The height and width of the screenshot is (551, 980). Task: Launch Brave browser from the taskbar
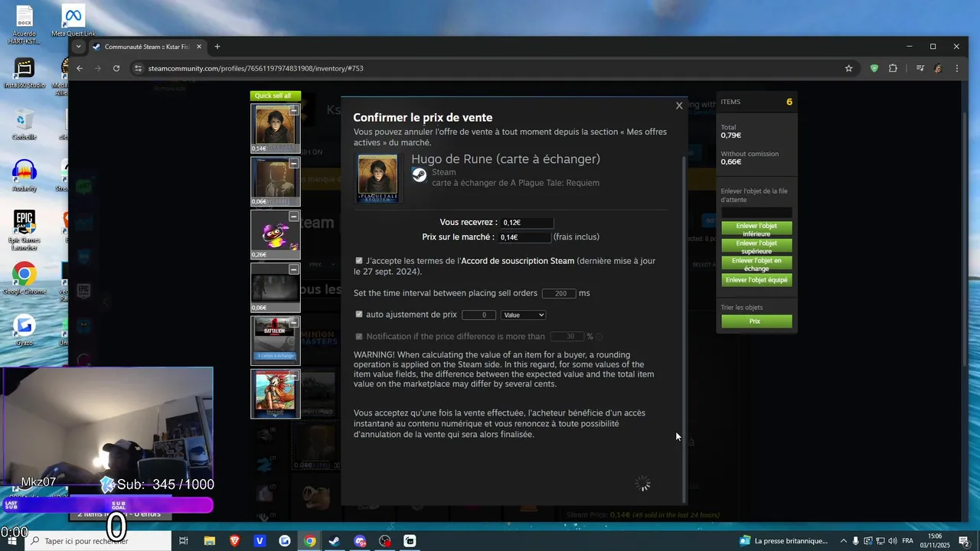tap(234, 541)
